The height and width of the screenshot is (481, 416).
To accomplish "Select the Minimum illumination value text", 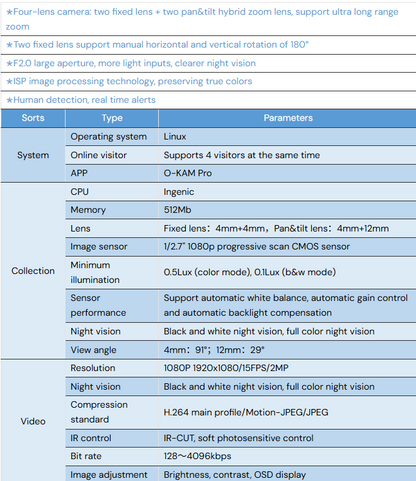I will [249, 272].
